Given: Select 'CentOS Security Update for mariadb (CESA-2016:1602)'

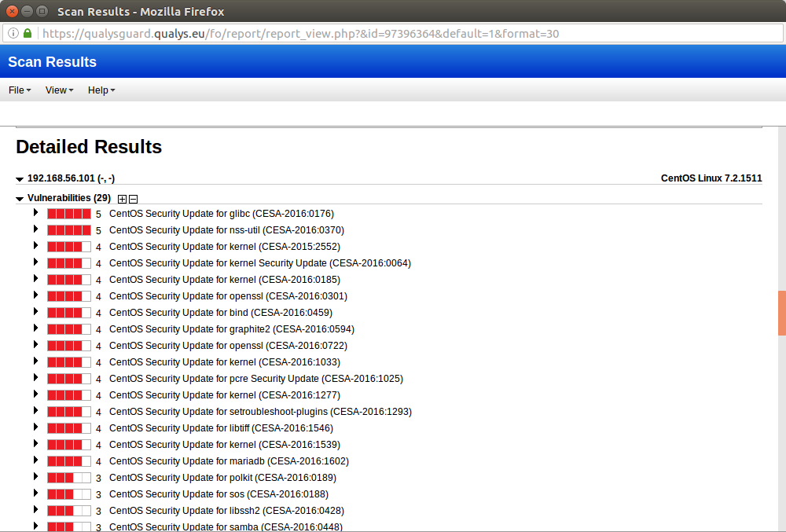Looking at the screenshot, I should 229,460.
